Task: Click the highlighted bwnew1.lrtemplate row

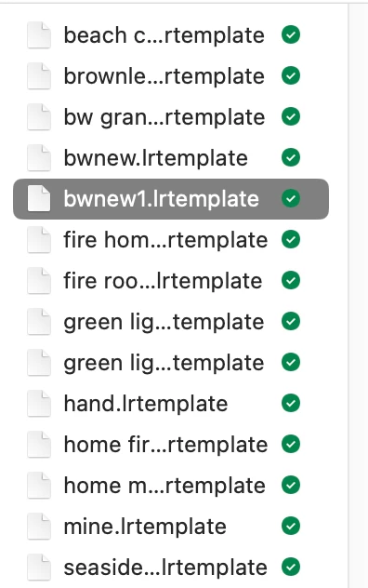Action: click(x=171, y=199)
